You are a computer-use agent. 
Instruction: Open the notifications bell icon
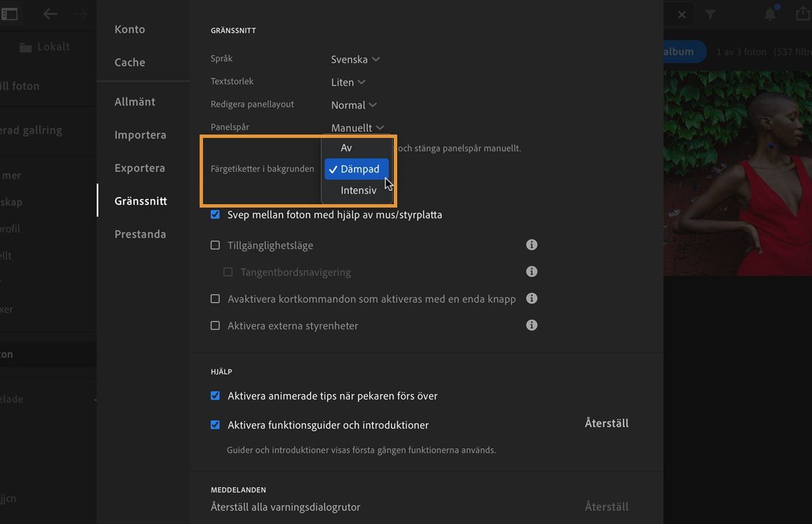coord(770,14)
